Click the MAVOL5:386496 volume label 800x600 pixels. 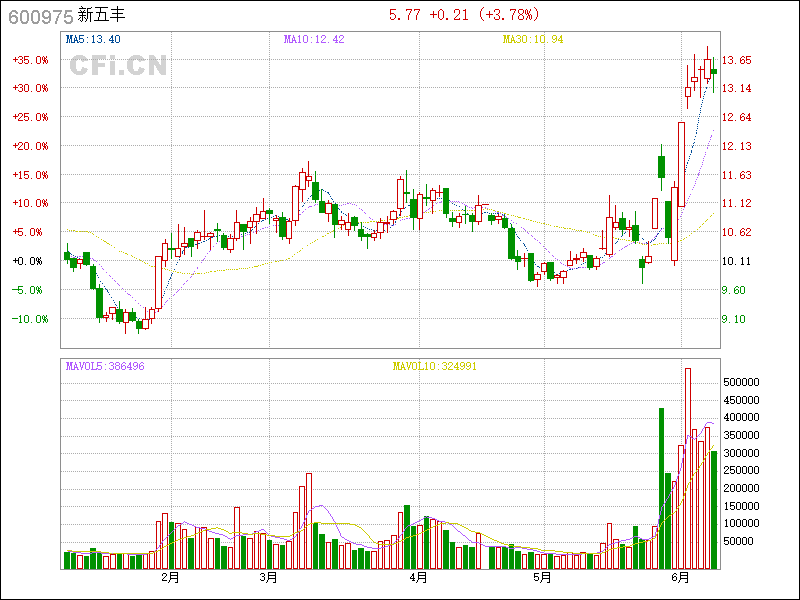(x=105, y=366)
